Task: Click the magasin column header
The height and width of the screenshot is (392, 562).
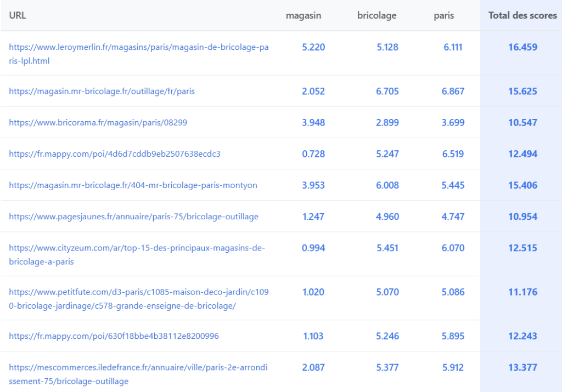Action: (x=303, y=15)
